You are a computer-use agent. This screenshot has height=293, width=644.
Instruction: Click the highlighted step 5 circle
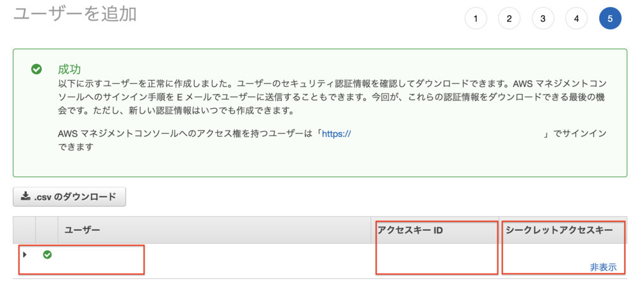pyautogui.click(x=610, y=19)
